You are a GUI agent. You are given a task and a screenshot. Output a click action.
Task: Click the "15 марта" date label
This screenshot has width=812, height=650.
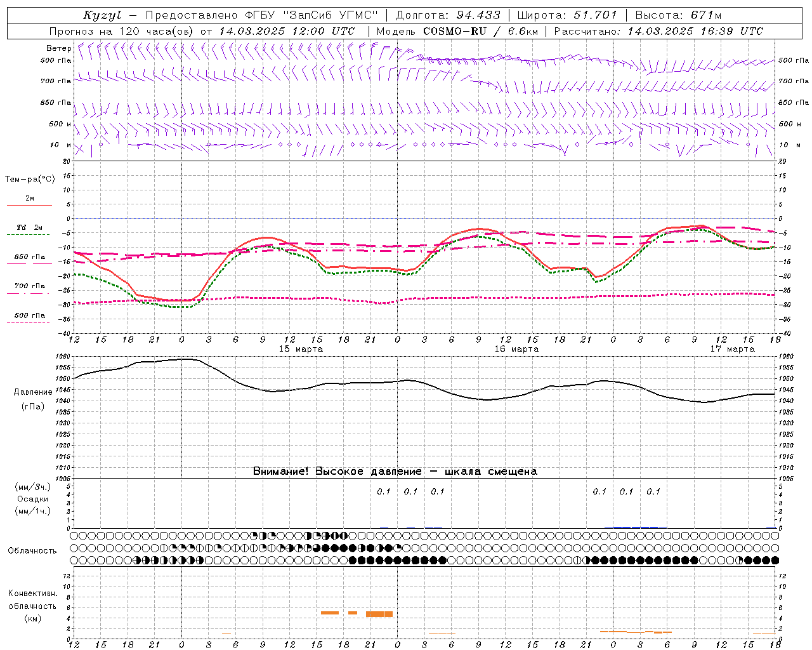(301, 349)
